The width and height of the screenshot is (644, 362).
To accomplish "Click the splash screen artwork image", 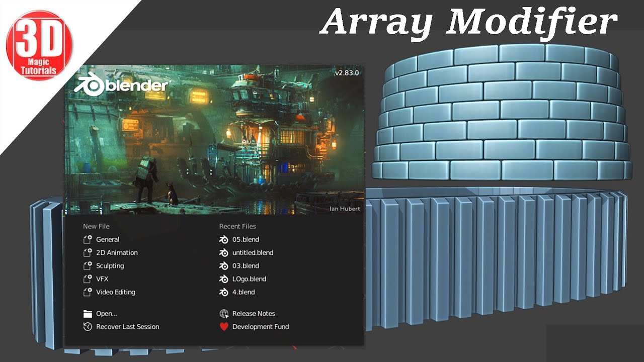I will pyautogui.click(x=214, y=139).
